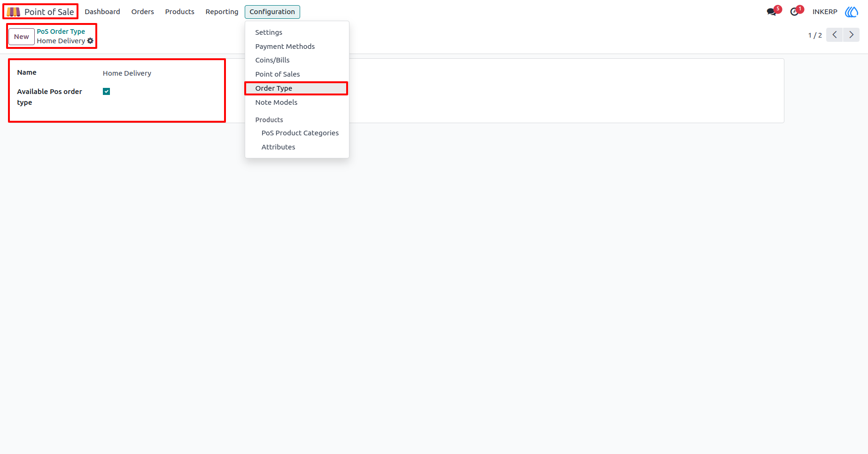Click the 1 / 2 pager counter
Viewport: 868px width, 454px height.
coord(815,35)
